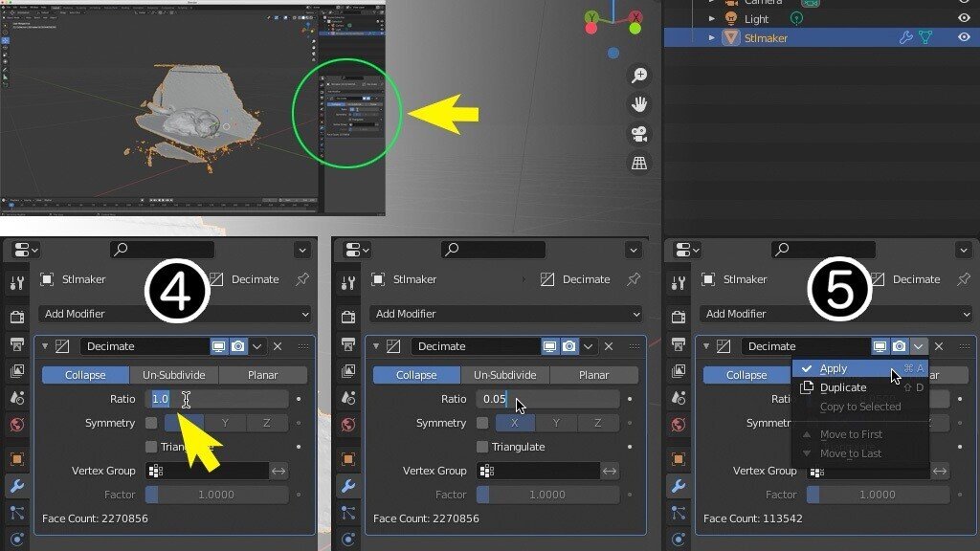The image size is (980, 551).
Task: Click the wrench modifier icon in the Stlmaker row
Action: point(905,37)
